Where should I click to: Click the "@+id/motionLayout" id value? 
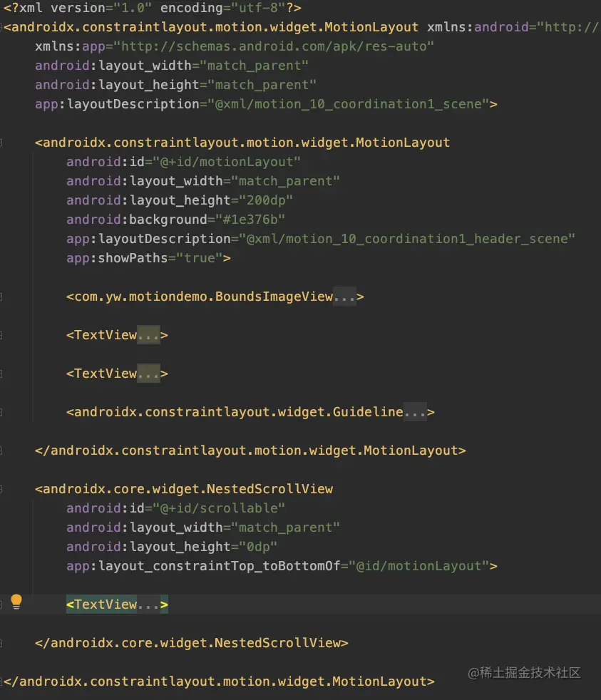227,162
